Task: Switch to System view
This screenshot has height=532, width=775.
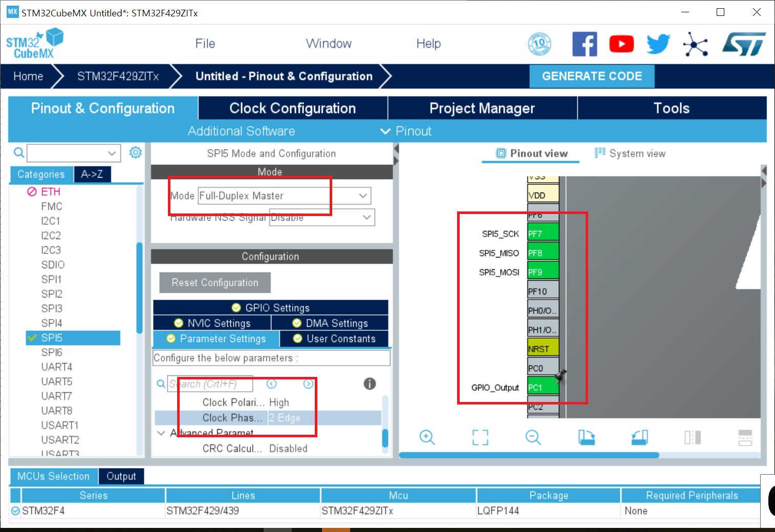Action: point(630,153)
